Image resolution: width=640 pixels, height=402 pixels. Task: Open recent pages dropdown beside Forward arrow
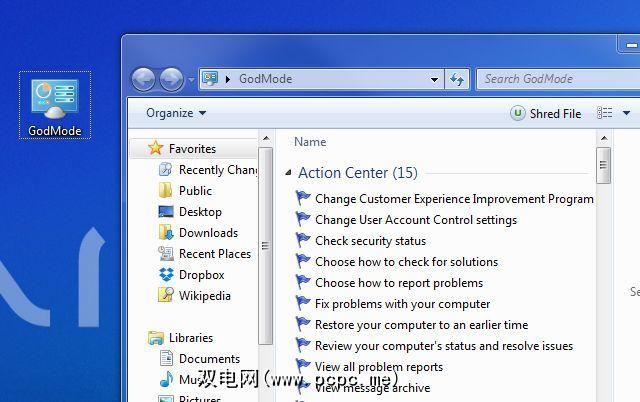tap(191, 80)
